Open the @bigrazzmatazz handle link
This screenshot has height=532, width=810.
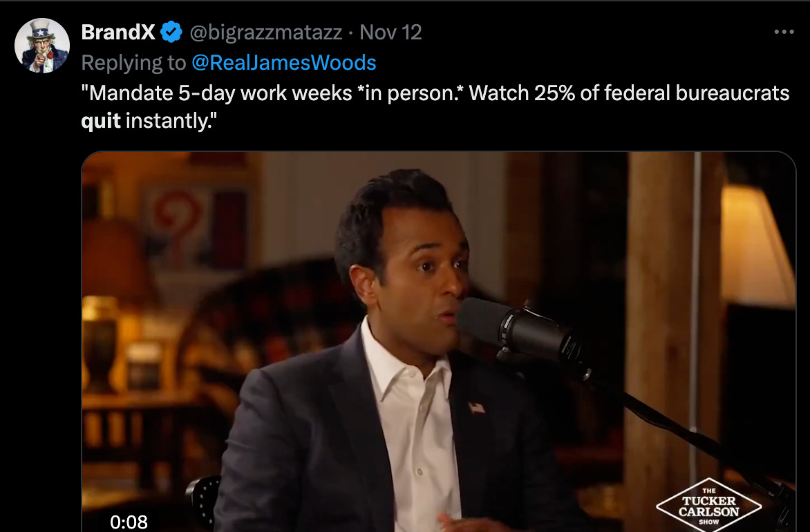coord(265,32)
